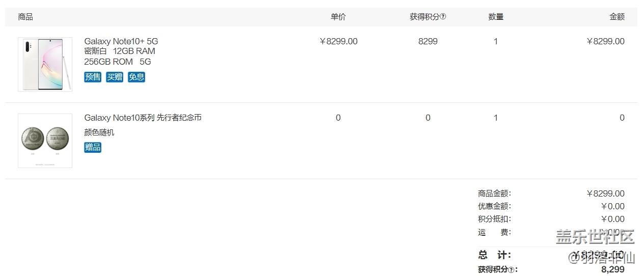
Task: Click the 买赠 tag badge
Action: pyautogui.click(x=115, y=77)
